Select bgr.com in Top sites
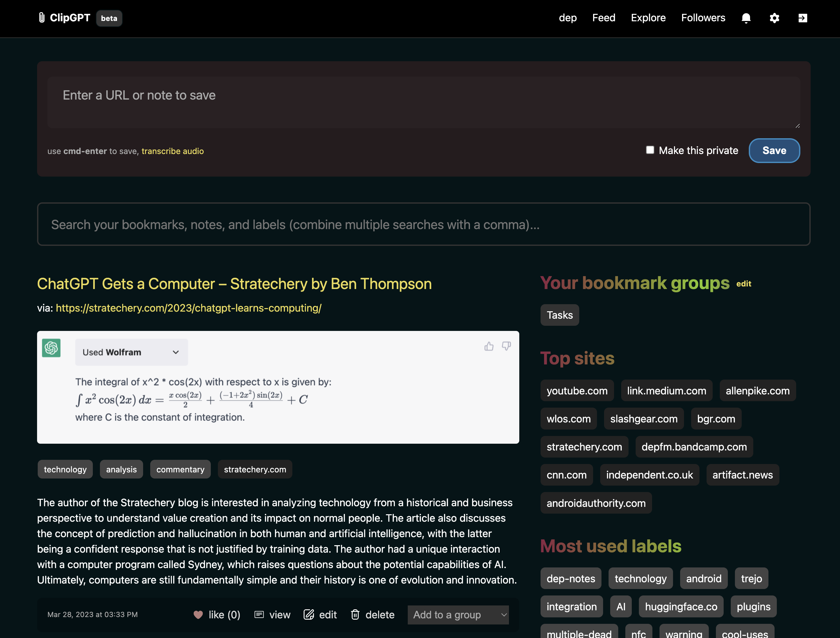840x638 pixels. (x=716, y=419)
